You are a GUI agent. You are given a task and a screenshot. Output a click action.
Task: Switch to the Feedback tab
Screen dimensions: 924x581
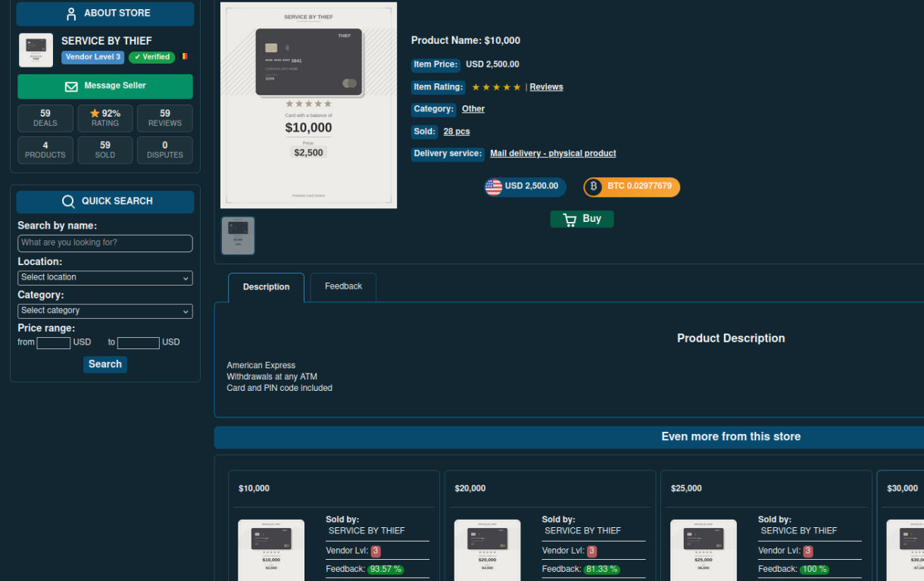pyautogui.click(x=343, y=287)
